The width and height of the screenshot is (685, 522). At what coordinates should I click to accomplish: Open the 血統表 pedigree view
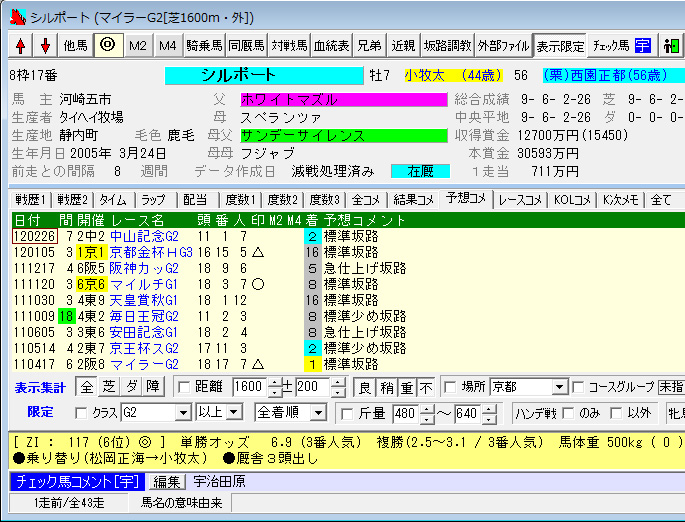331,46
